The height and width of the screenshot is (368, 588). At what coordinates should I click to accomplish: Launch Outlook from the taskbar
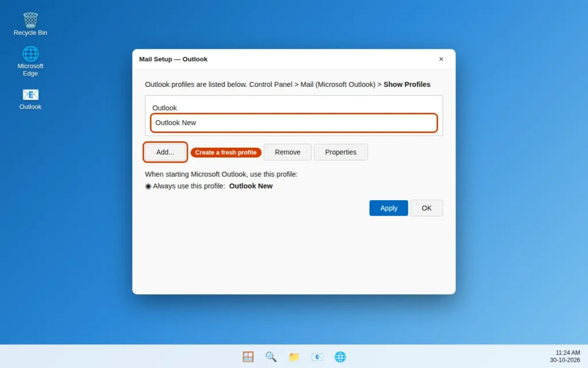317,356
